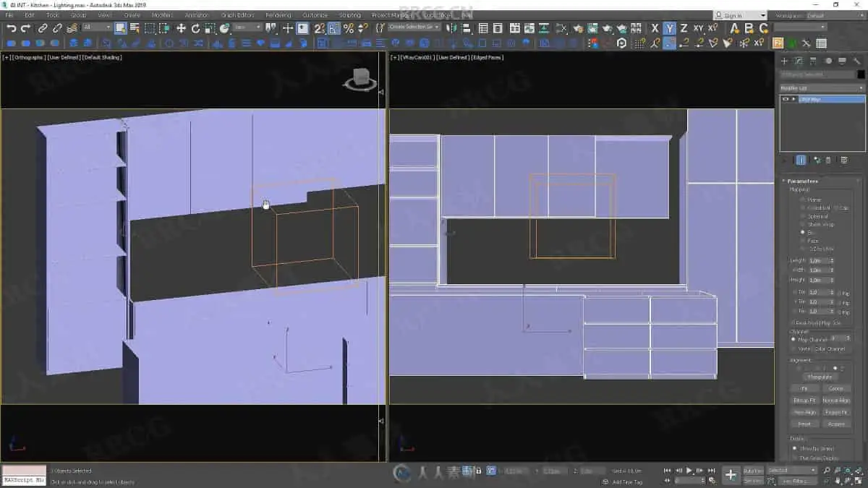The image size is (868, 488).
Task: Open the Hierarchy panel tab icon
Action: click(x=813, y=61)
